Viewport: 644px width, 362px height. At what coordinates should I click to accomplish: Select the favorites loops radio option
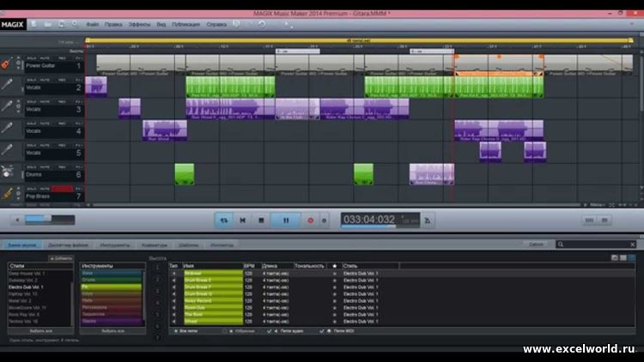pos(225,331)
